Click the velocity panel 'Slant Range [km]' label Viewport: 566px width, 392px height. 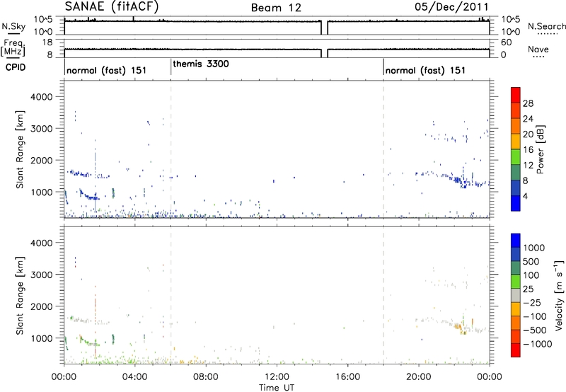[x=20, y=295]
